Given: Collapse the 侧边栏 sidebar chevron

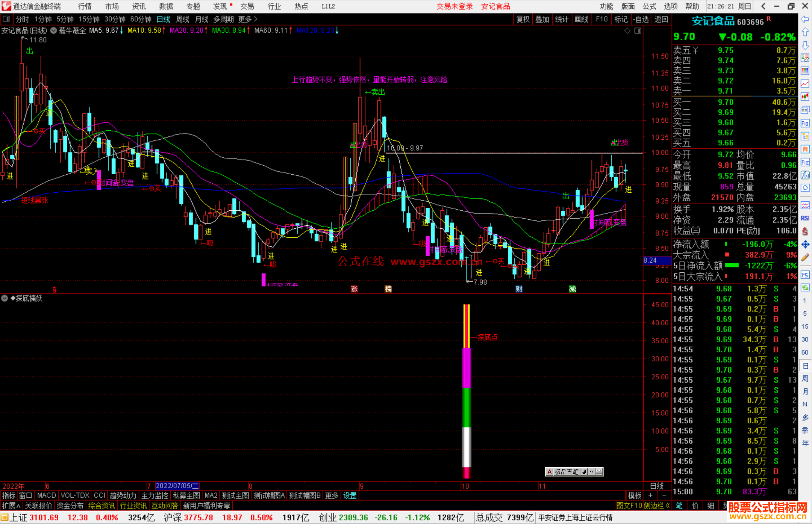Looking at the screenshot, I should click(668, 506).
